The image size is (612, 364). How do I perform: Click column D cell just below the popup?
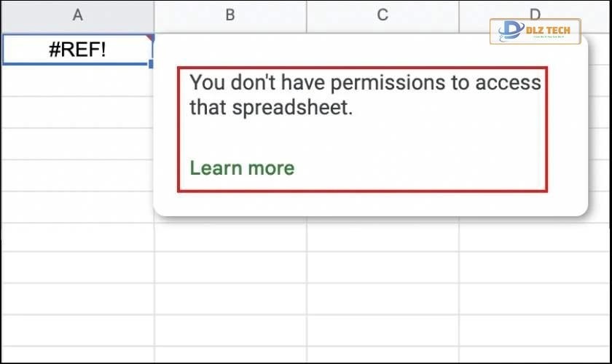pos(535,238)
